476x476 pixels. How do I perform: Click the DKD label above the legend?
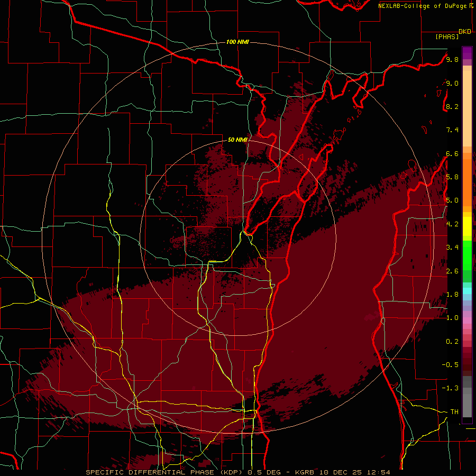[465, 32]
